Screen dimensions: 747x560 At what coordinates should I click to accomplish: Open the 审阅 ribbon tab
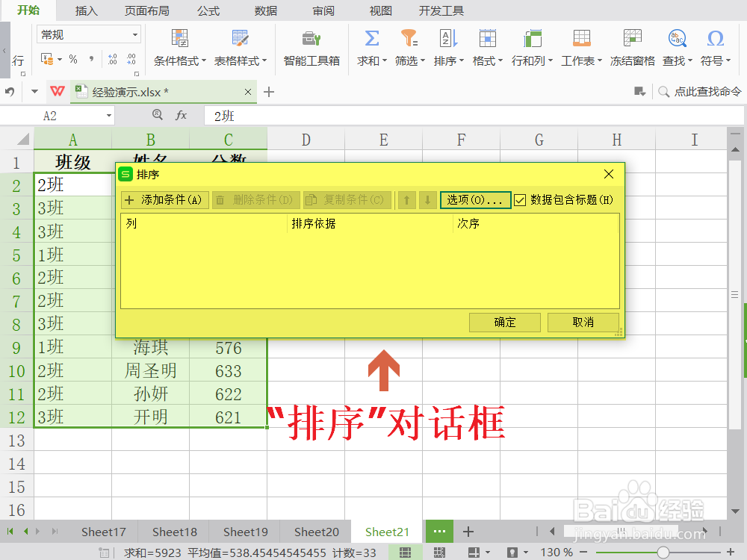click(323, 10)
